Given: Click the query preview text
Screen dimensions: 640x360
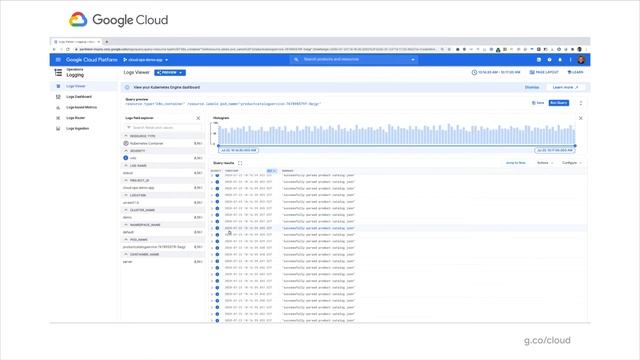Looking at the screenshot, I should 223,104.
